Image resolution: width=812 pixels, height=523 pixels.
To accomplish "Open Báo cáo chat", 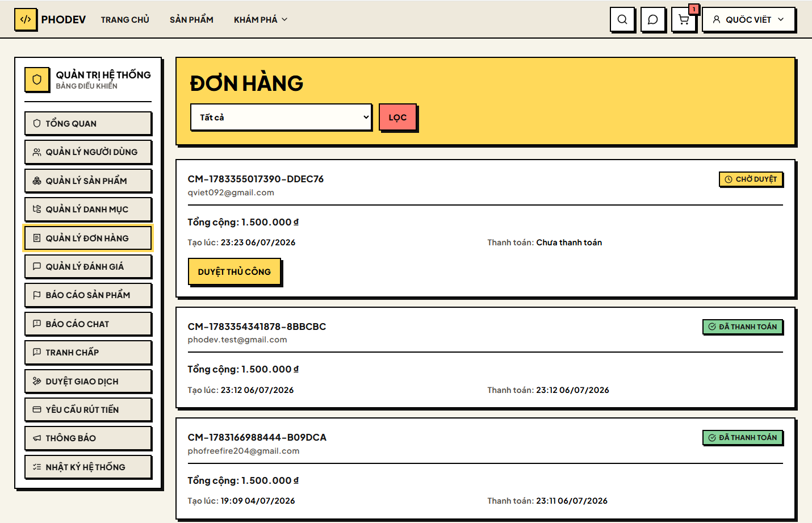I will pyautogui.click(x=88, y=324).
